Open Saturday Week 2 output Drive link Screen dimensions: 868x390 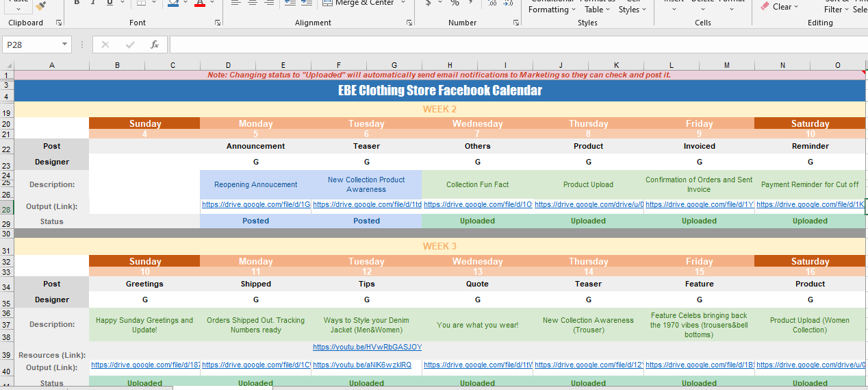click(810, 204)
